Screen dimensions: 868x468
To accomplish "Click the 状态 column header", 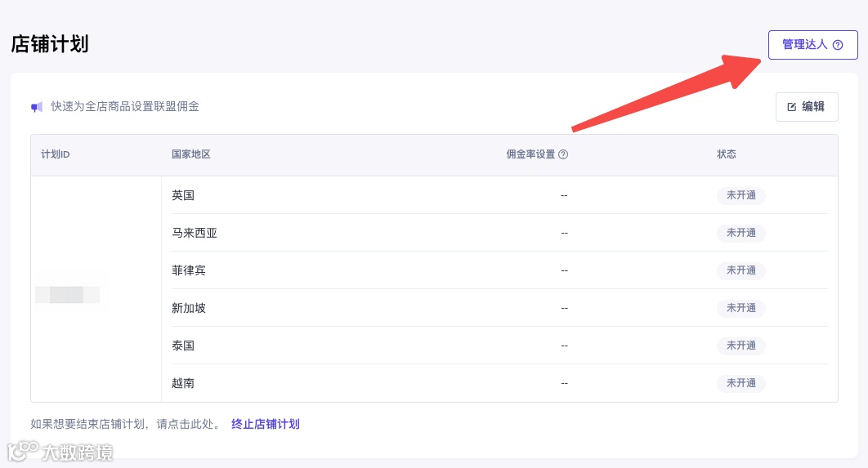I will (727, 154).
